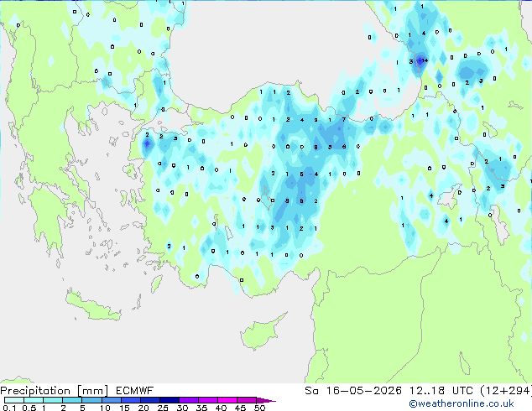532x411 pixels.
Task: Select the 10–15 mm legend swatch
Action: click(x=111, y=400)
